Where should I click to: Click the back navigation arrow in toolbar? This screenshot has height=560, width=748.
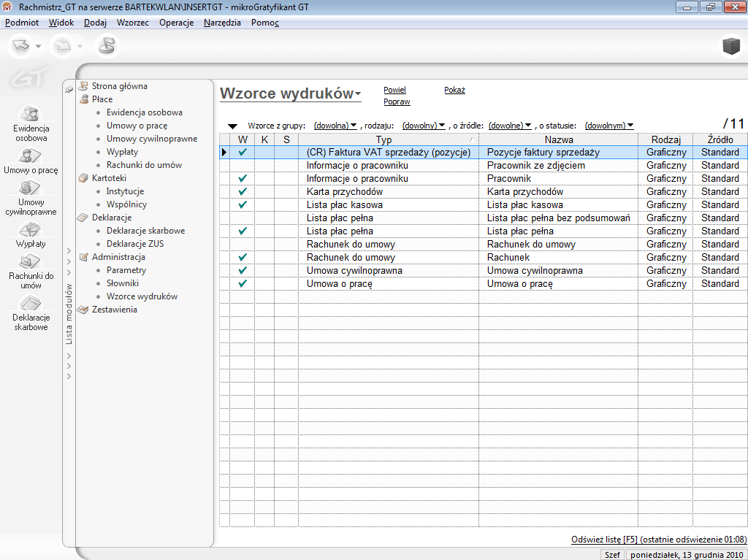[20, 46]
